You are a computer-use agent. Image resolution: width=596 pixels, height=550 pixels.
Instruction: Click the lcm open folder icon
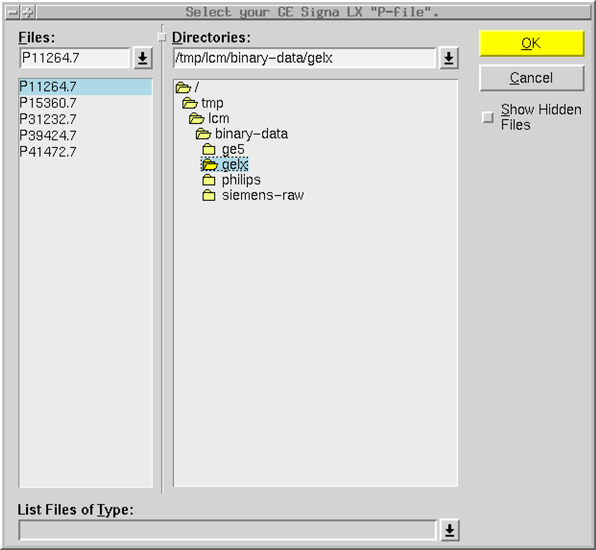pos(197,119)
